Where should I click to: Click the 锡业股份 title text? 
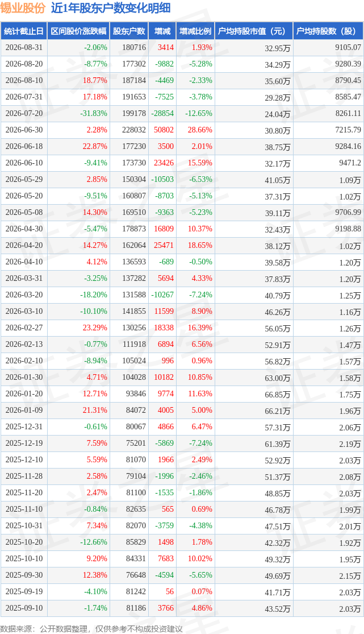(23, 8)
